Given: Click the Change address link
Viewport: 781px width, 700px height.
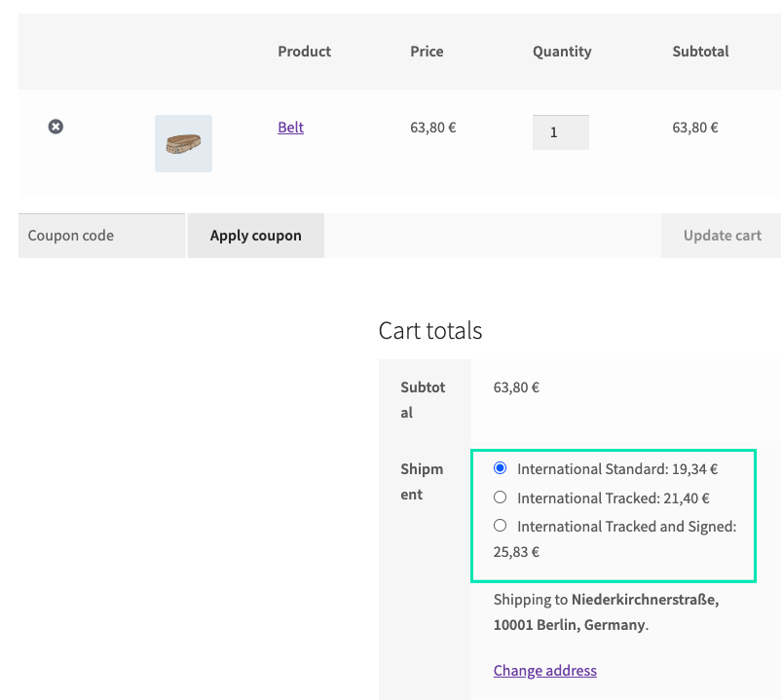Looking at the screenshot, I should [545, 670].
